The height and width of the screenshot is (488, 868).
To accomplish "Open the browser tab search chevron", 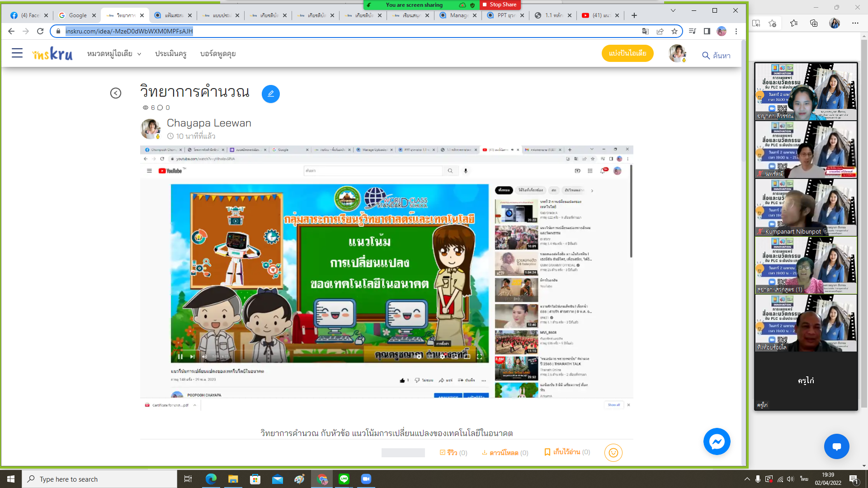I will coord(672,10).
